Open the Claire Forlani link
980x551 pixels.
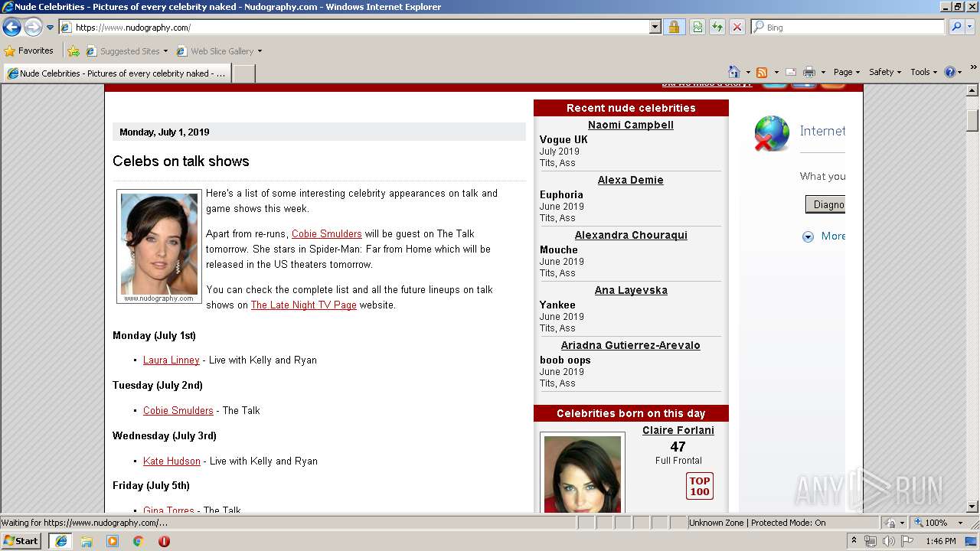[678, 430]
